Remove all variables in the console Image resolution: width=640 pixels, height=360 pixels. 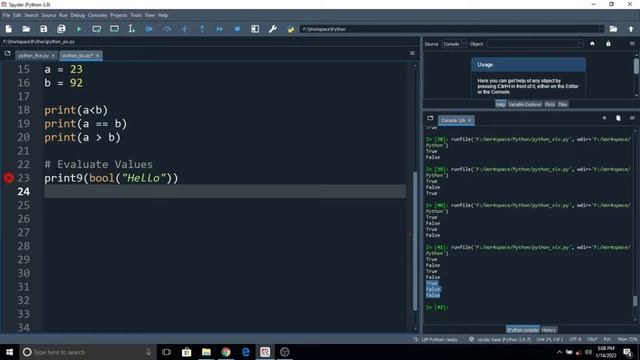(618, 118)
